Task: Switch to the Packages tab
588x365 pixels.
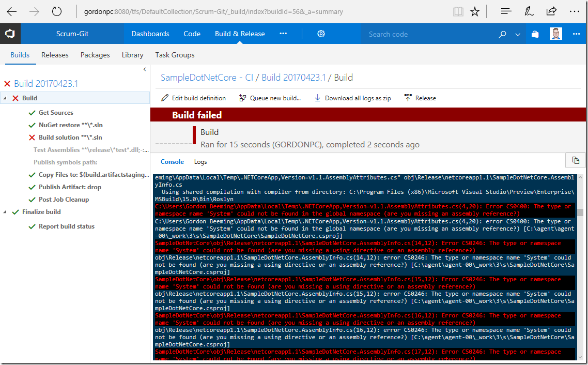Action: point(95,55)
